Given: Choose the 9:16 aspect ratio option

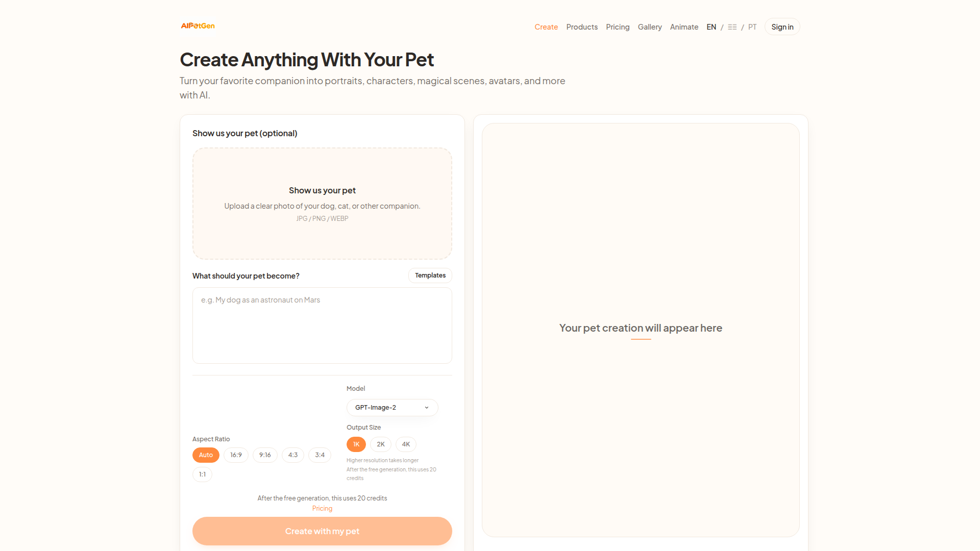Looking at the screenshot, I should coord(265,455).
